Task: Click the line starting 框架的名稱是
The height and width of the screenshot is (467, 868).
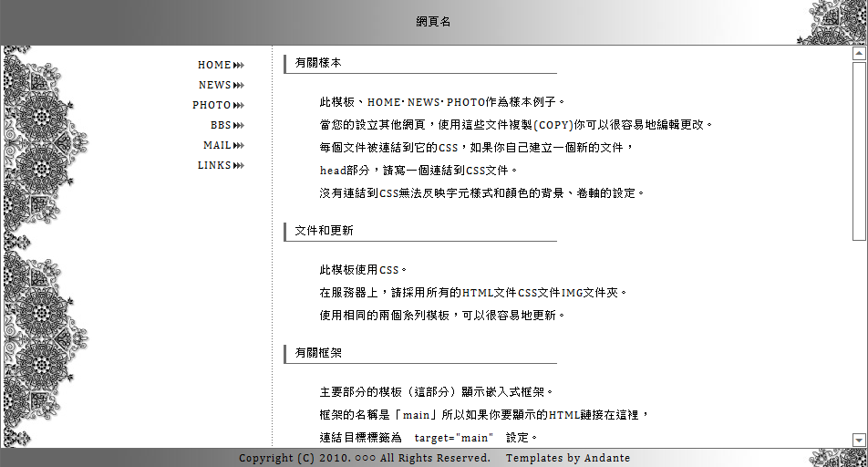Action: (x=484, y=415)
